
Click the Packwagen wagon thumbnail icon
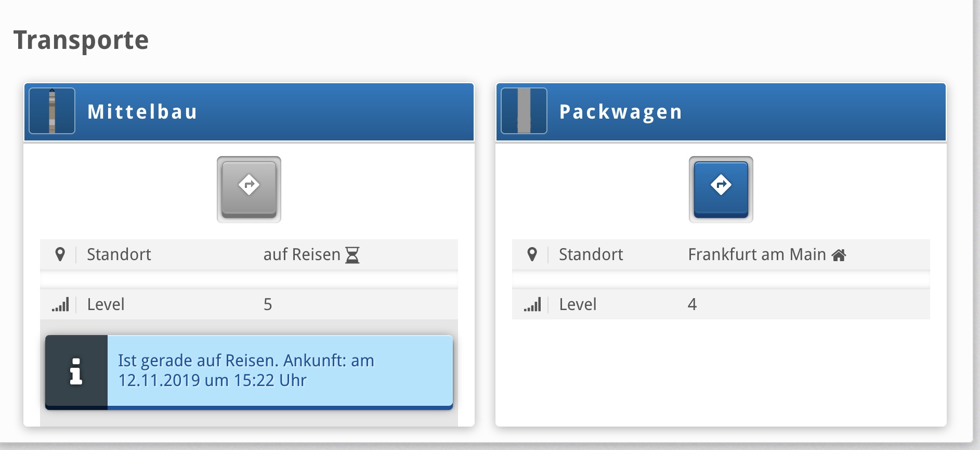point(524,111)
